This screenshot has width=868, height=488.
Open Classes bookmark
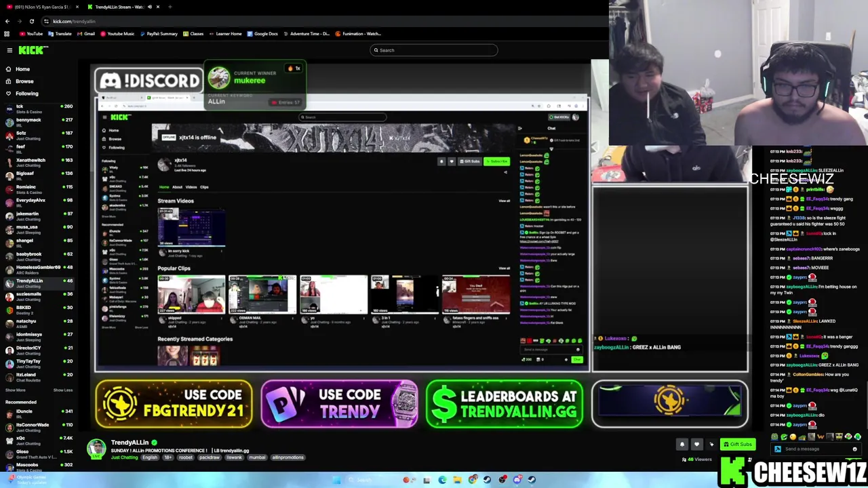193,34
